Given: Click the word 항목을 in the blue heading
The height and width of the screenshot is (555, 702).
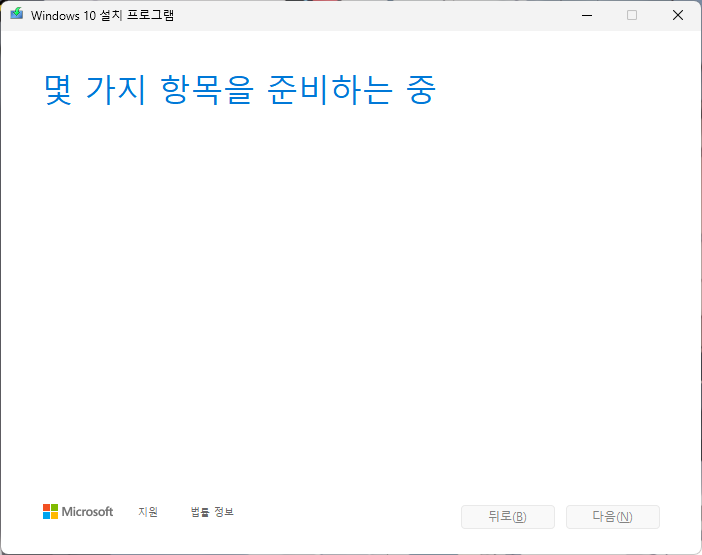Looking at the screenshot, I should 207,90.
